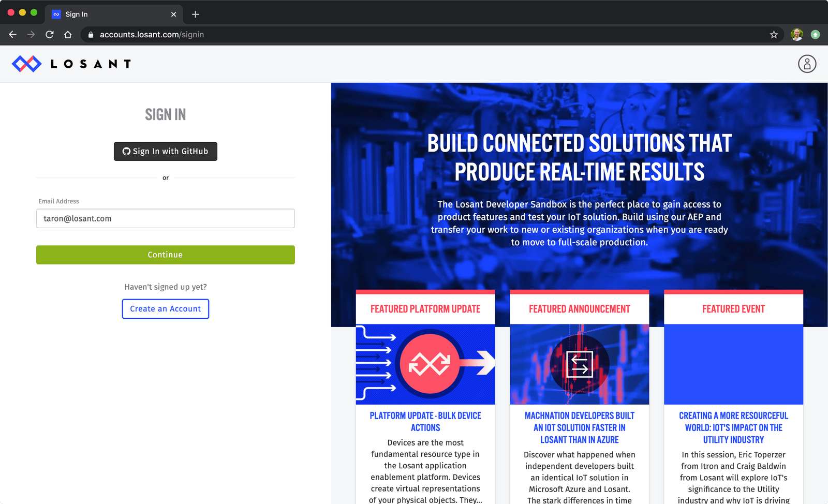Click "Haven't signed up yet?" text
The width and height of the screenshot is (828, 504).
click(166, 287)
